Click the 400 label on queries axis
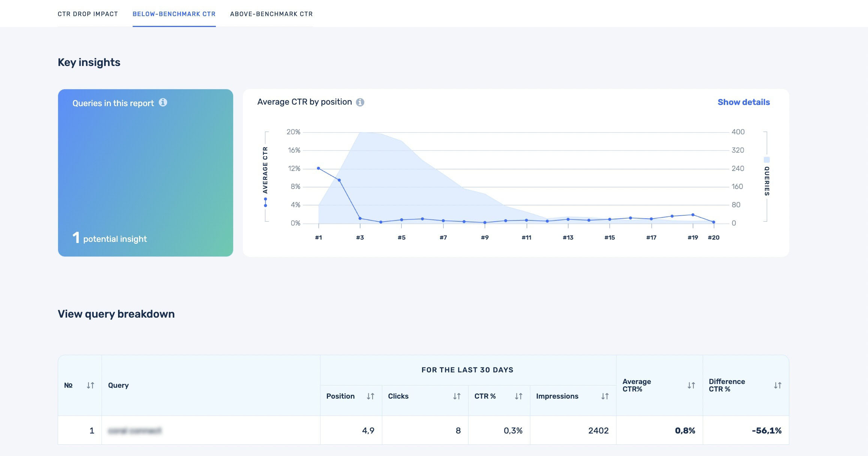 coord(738,132)
